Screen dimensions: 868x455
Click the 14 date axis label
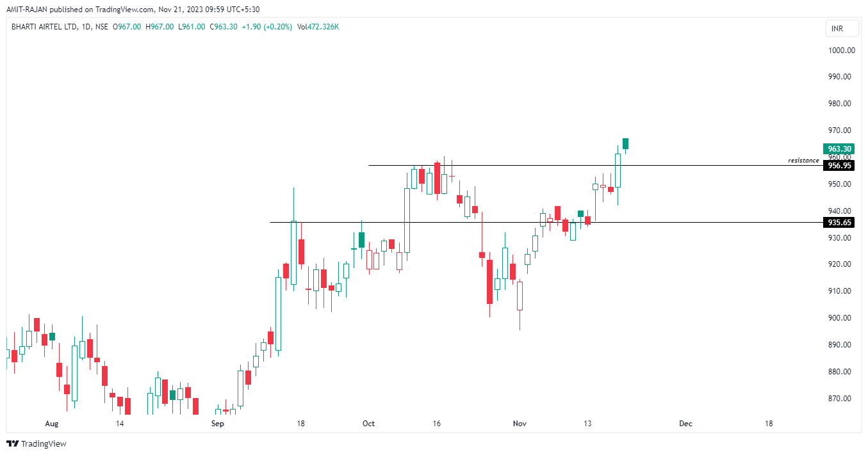point(119,424)
